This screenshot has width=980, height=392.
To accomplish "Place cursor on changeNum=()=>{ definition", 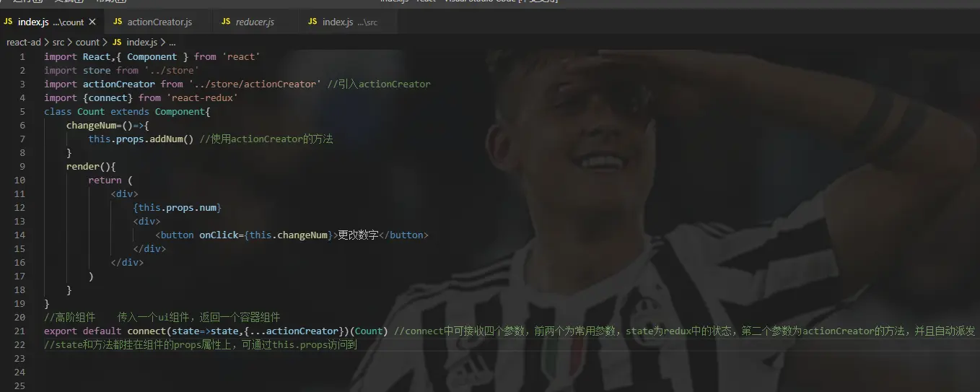I will pyautogui.click(x=108, y=126).
